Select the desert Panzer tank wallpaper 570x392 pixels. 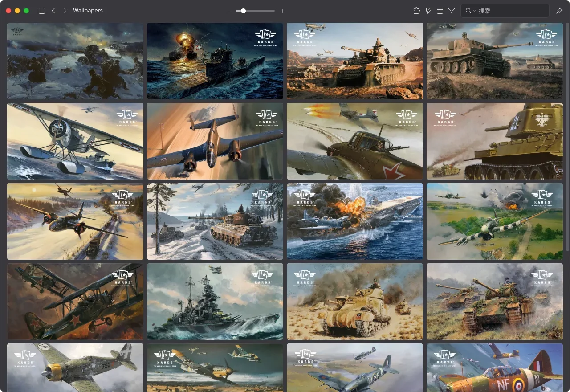click(355, 61)
